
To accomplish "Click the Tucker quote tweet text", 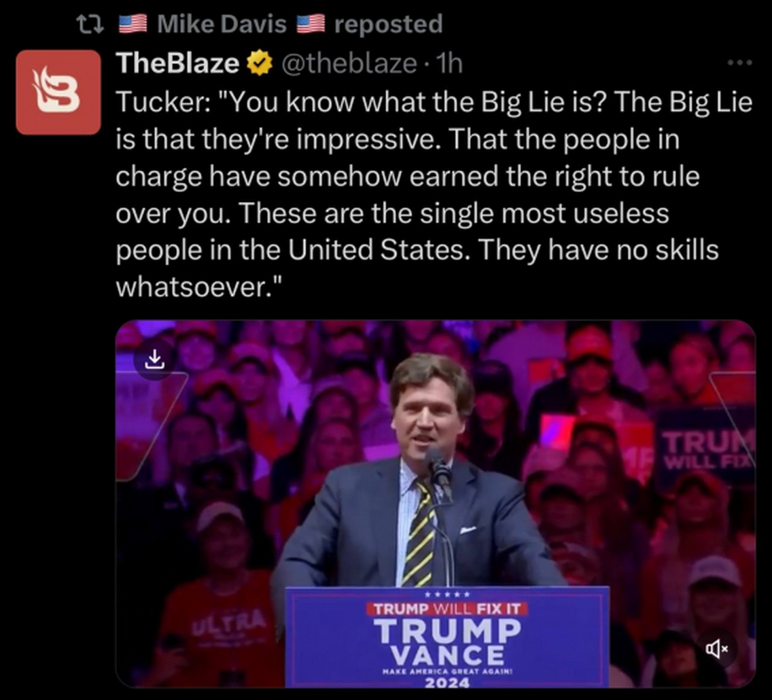I will coord(434,194).
